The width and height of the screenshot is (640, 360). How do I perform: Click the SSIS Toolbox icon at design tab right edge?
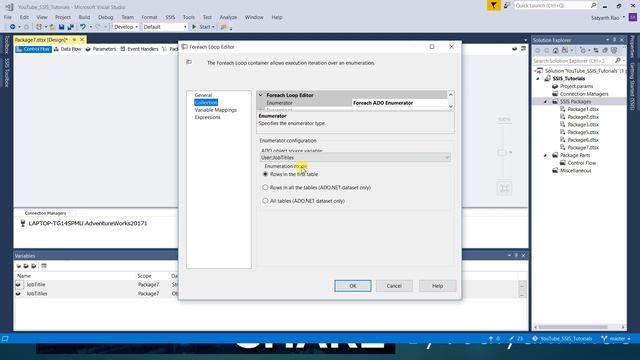[x=523, y=49]
